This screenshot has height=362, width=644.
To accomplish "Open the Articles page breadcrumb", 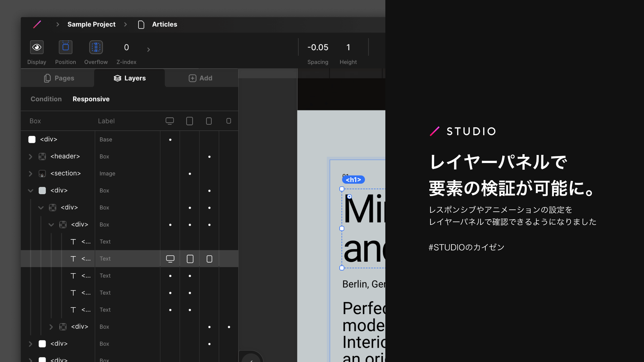I will pyautogui.click(x=164, y=24).
